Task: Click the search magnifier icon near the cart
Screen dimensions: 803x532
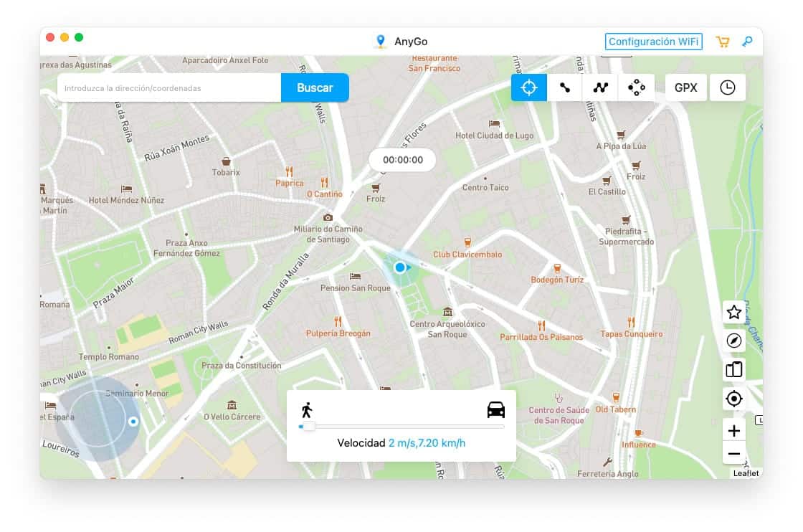Action: 747,42
